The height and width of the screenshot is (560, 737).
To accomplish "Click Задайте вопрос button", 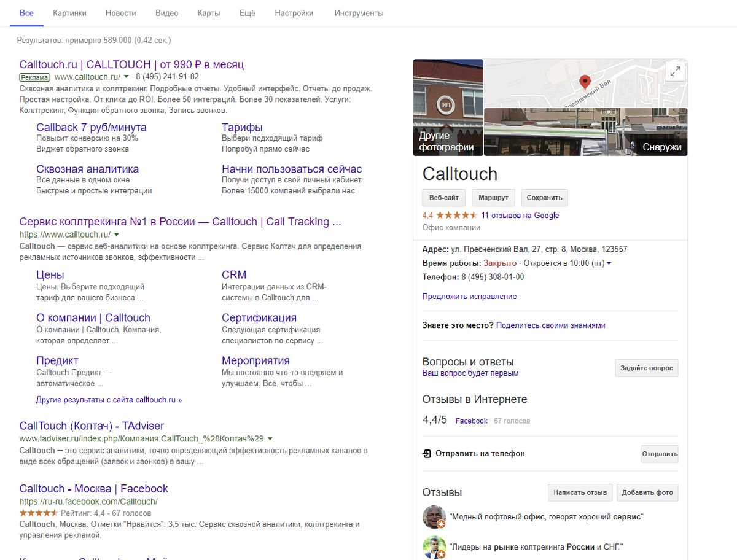I will coord(647,368).
